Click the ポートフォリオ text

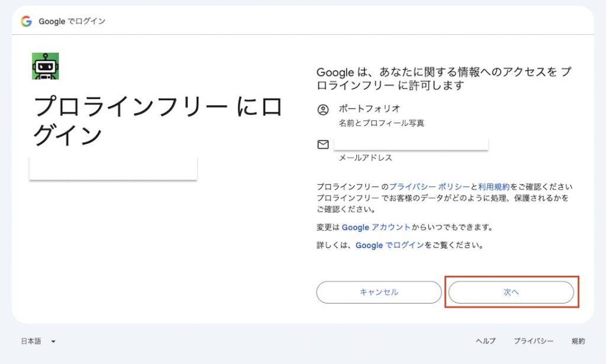369,108
